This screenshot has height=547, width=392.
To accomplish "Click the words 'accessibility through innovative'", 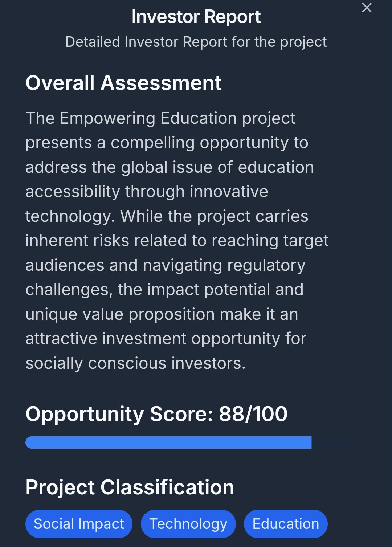I will pyautogui.click(x=147, y=192).
